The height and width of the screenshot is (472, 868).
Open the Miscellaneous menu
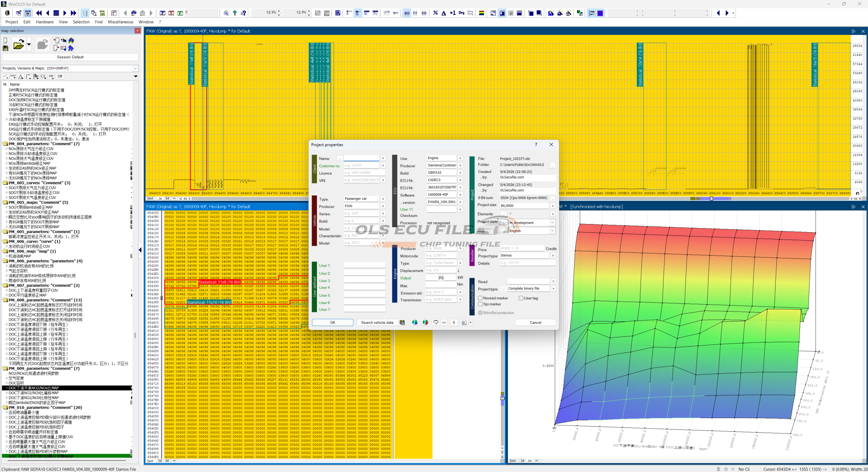[121, 22]
